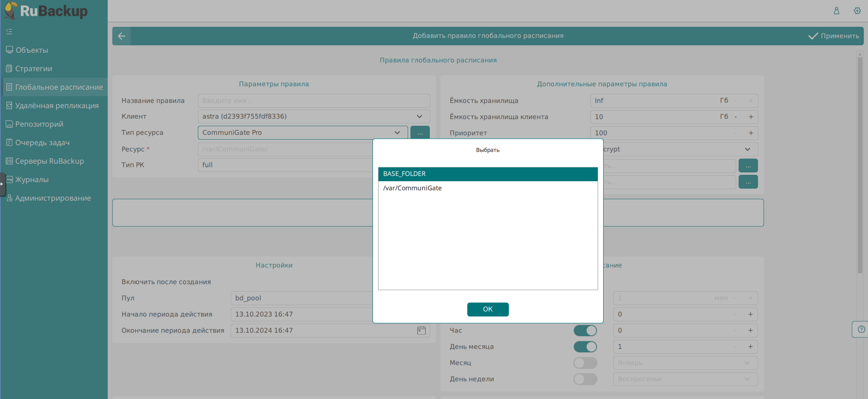Expand the left edge panel handle
Screen dimensions: 868x399
(x=2, y=184)
